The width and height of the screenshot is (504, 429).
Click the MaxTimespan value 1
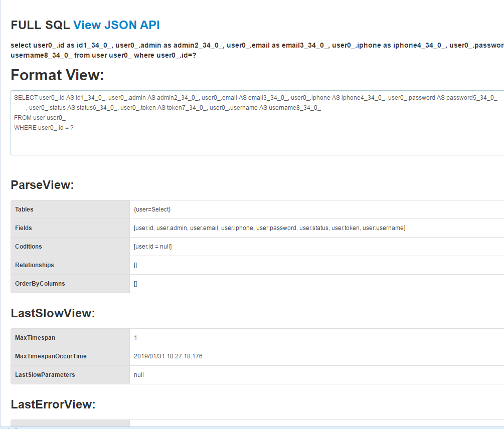[x=135, y=338]
